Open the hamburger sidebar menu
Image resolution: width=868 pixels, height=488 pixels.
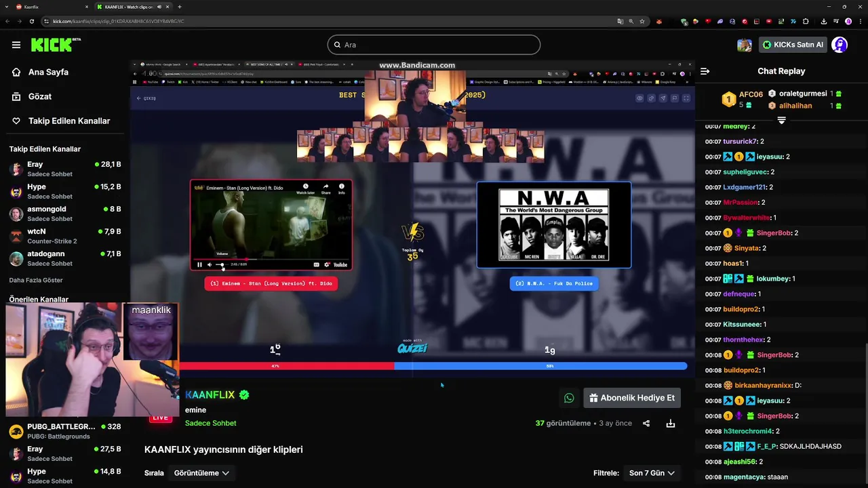pyautogui.click(x=16, y=45)
